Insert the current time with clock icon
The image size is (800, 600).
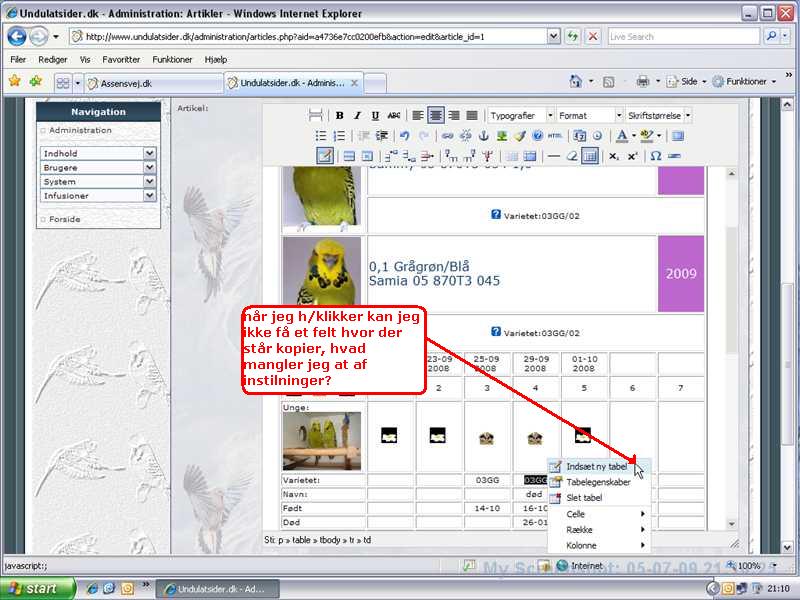pyautogui.click(x=597, y=136)
